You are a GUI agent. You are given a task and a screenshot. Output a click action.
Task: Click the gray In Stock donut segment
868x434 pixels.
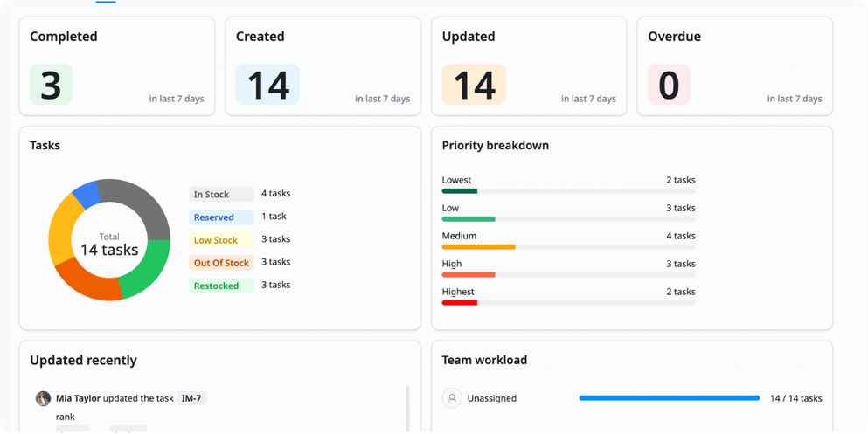click(142, 204)
